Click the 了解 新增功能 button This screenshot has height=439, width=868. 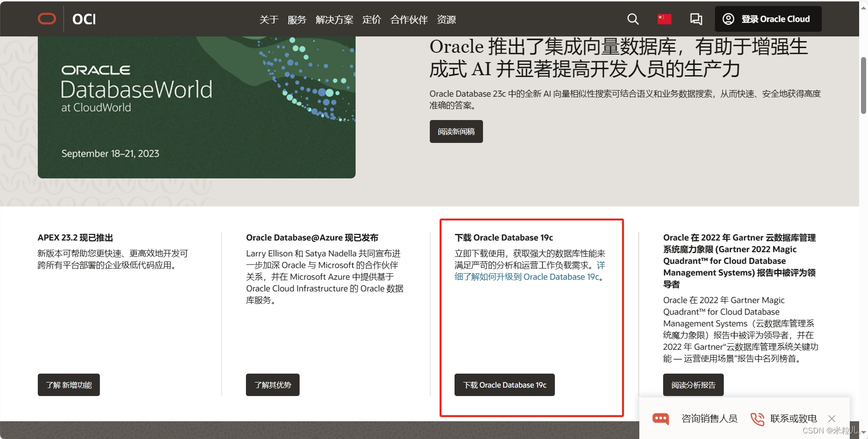pyautogui.click(x=69, y=385)
